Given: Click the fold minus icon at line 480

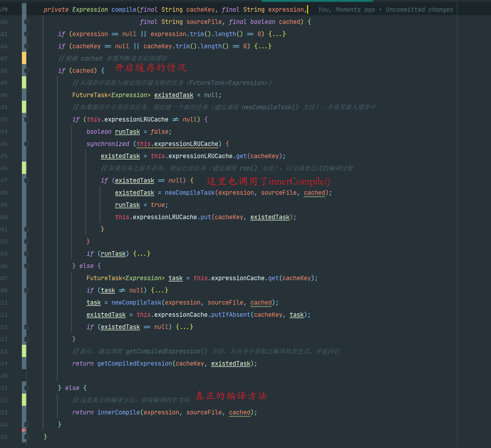Looking at the screenshot, I should click(x=26, y=22).
